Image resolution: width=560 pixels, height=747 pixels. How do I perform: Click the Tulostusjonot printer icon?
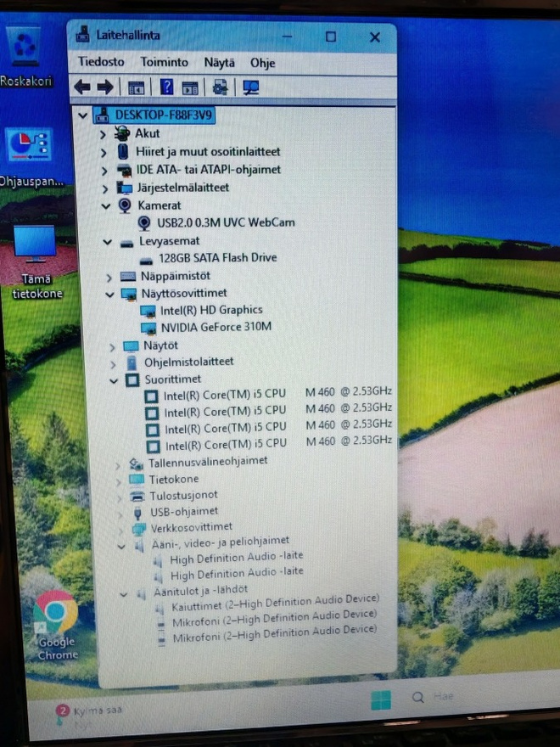click(137, 497)
